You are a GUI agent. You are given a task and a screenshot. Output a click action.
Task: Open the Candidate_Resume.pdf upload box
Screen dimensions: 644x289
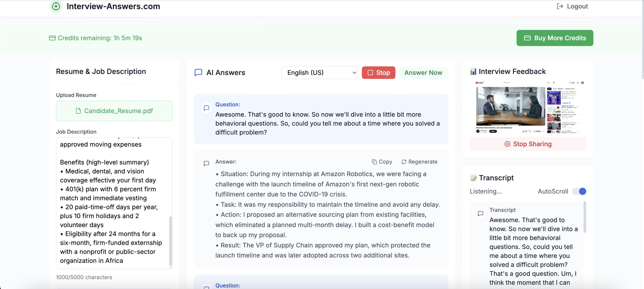114,111
